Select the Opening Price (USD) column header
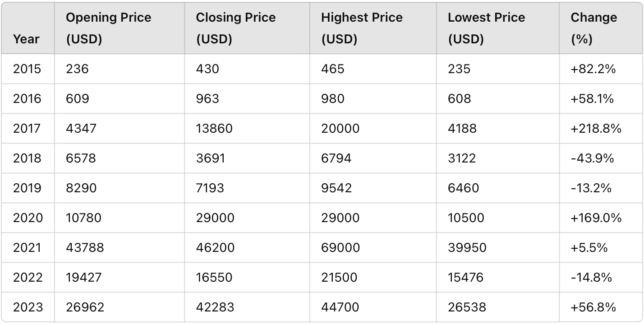This screenshot has height=325, width=644. 109,28
